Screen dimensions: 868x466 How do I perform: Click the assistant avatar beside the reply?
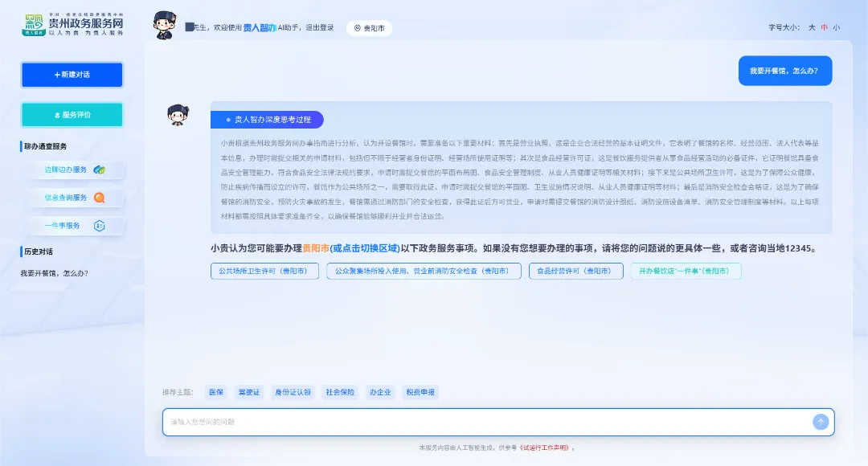tap(178, 115)
